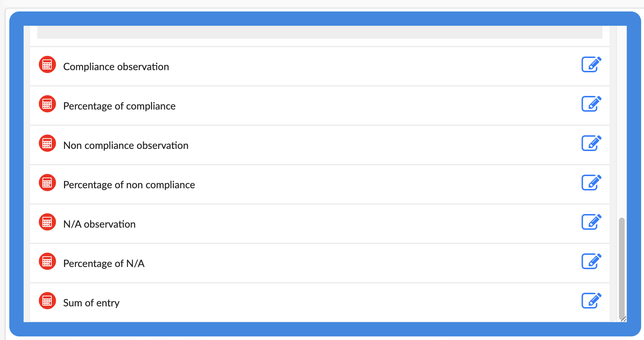Click the Non compliance observation label

126,146
